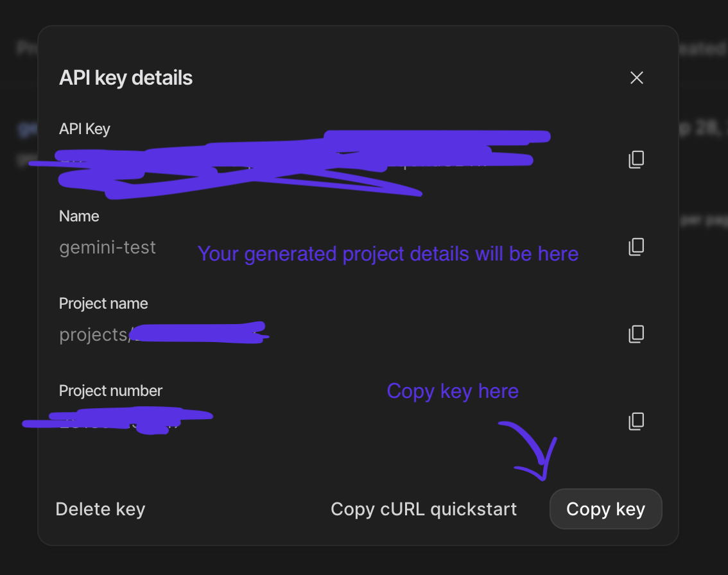Click the API Key field label

point(85,129)
